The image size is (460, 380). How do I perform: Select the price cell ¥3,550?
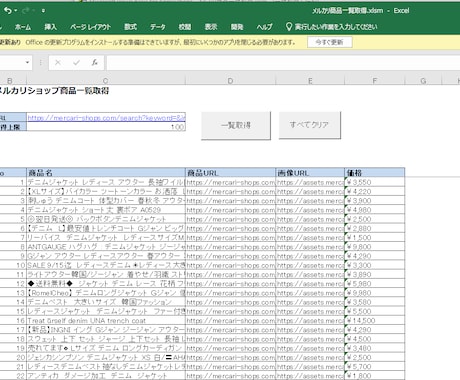coord(375,182)
